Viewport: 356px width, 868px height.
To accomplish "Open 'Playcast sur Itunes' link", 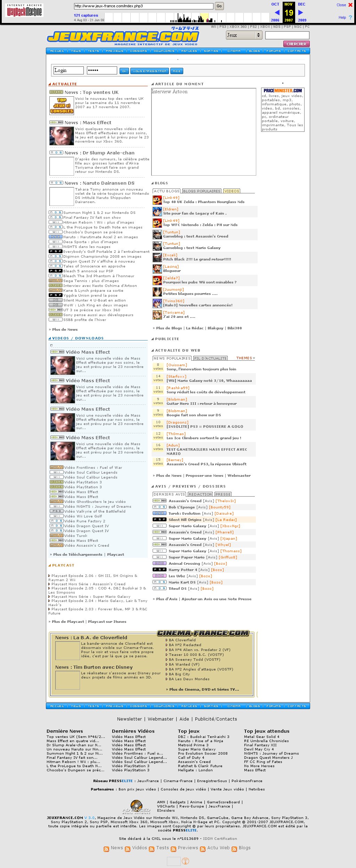I will pos(107,621).
